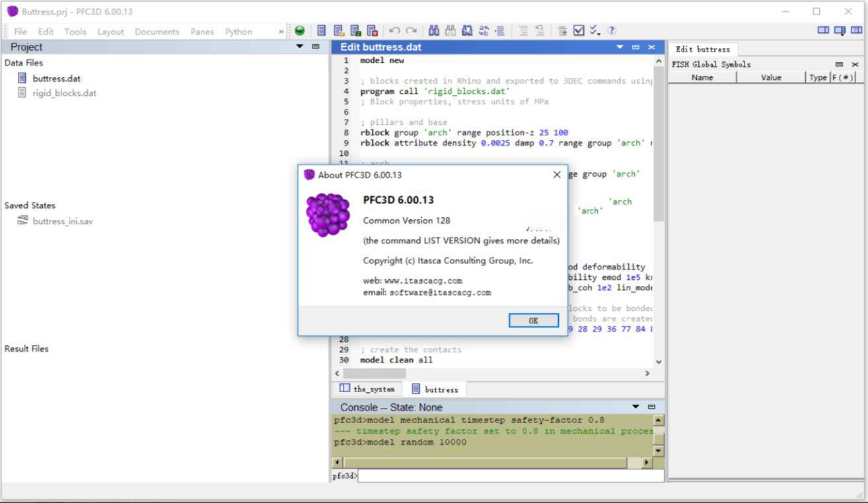Click the grayed uncomment lines icon
Viewport: 868px width, 503px height.
(540, 31)
